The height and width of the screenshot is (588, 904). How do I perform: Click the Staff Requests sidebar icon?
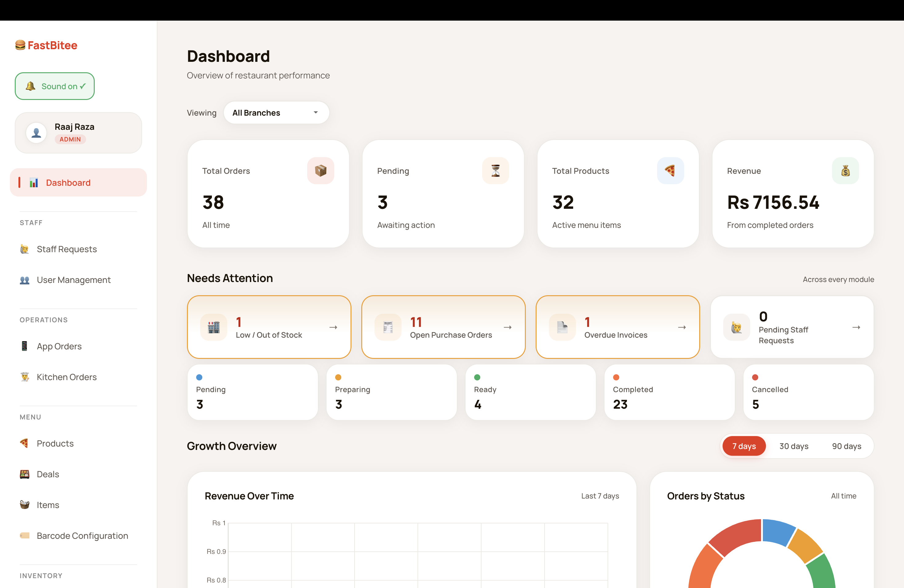click(25, 249)
